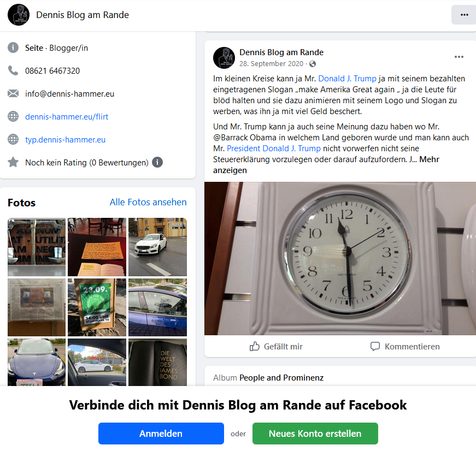Click the page avatar in the post header
Viewport: 476px width, 457px height.
click(224, 58)
